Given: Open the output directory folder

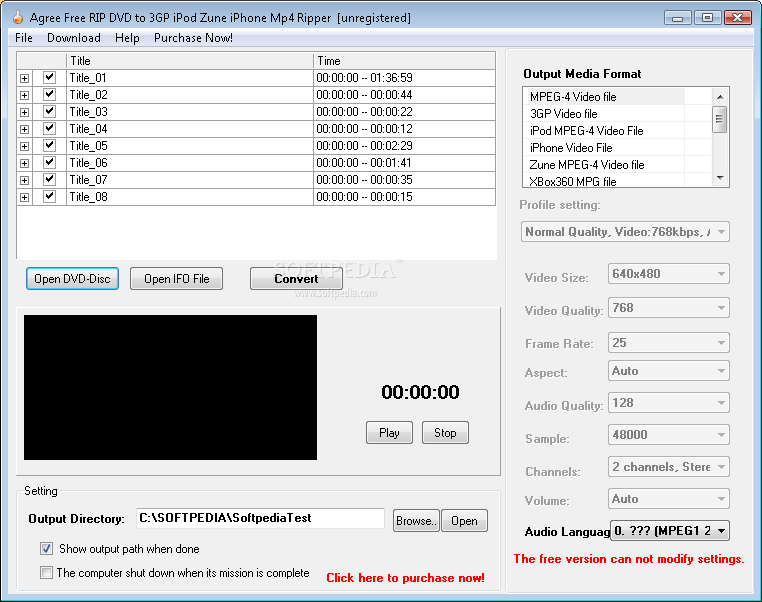Looking at the screenshot, I should click(464, 520).
